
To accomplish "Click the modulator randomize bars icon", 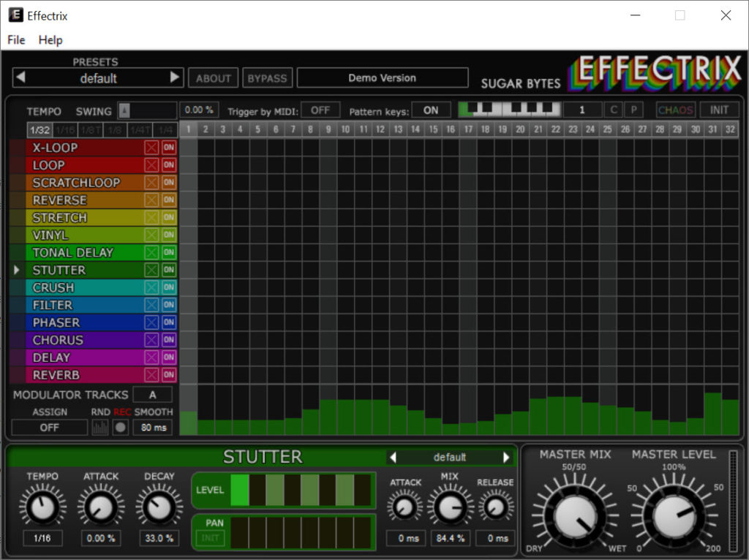I will (99, 427).
